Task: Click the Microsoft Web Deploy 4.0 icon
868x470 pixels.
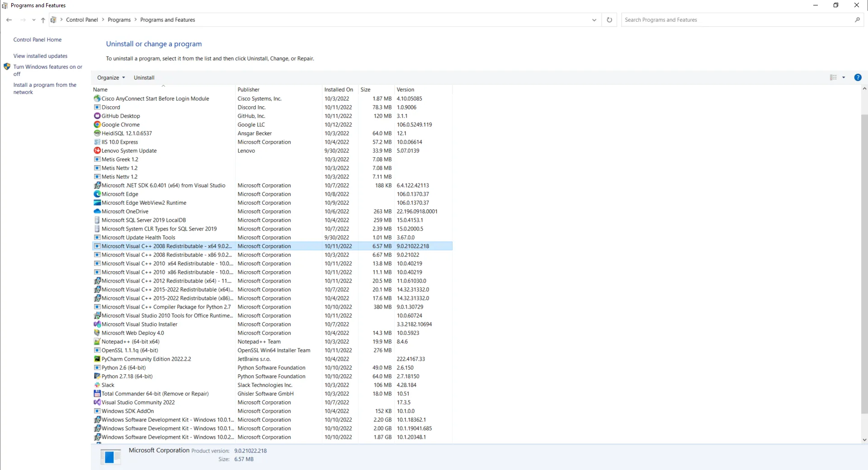Action: tap(97, 333)
